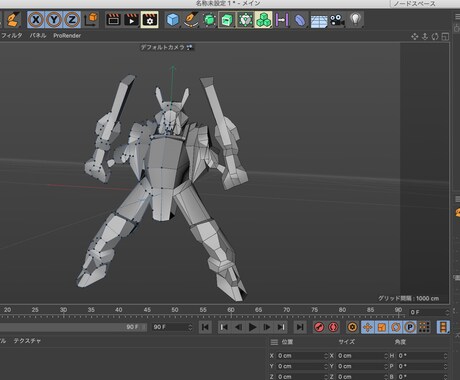Toggle Position keyframe recording
This screenshot has height=380, width=460.
coord(368,327)
